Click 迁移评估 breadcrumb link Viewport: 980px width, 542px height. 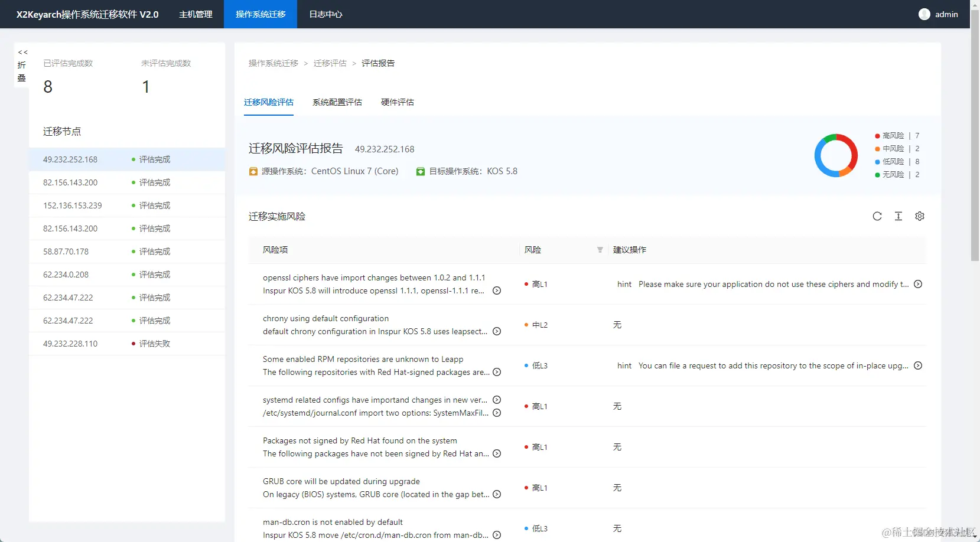click(330, 63)
